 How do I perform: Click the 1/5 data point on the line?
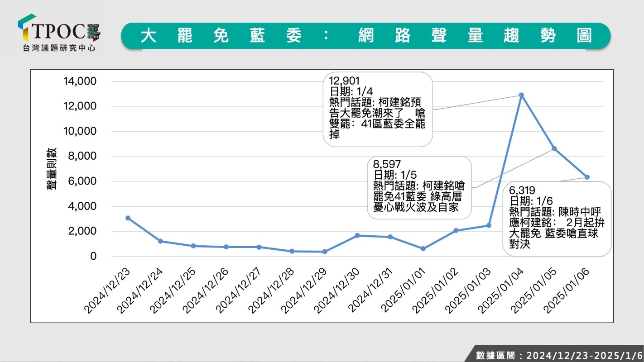pos(554,148)
